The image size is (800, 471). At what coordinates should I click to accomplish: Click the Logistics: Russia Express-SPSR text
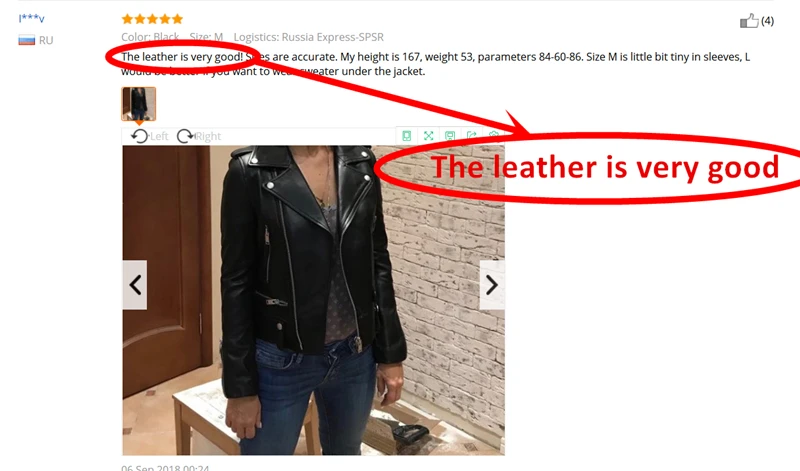309,37
